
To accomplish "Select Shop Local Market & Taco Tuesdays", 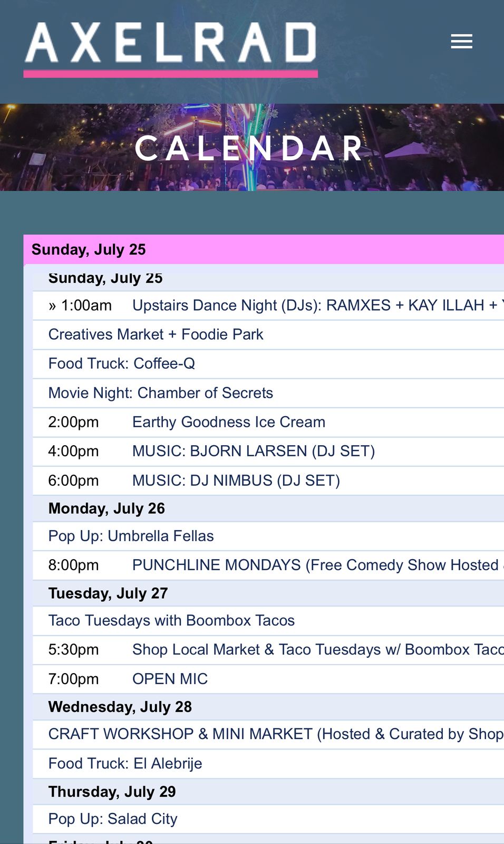I will click(x=317, y=649).
